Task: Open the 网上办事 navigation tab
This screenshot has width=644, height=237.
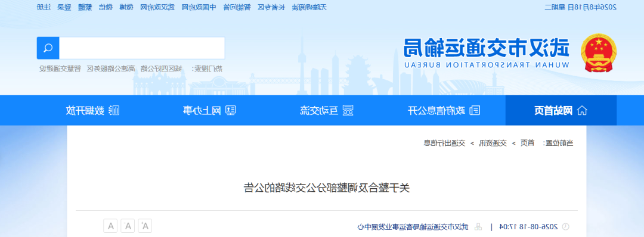Action: click(x=210, y=110)
